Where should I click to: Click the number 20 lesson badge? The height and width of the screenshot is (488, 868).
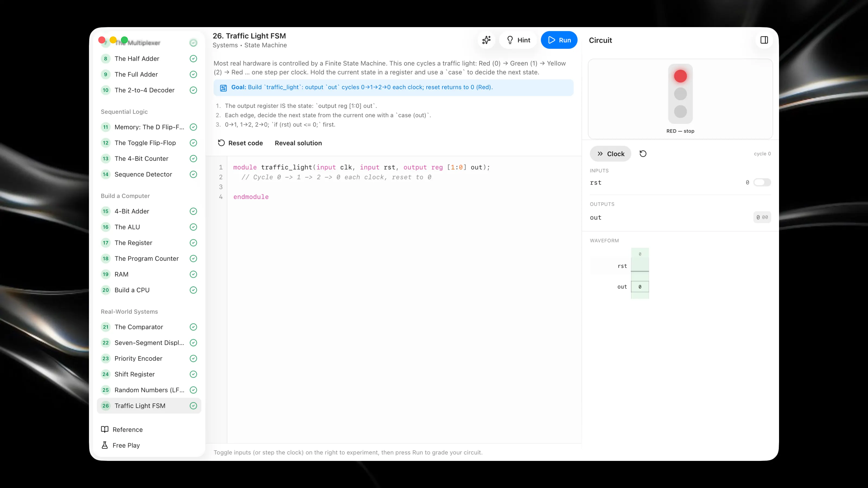click(106, 290)
